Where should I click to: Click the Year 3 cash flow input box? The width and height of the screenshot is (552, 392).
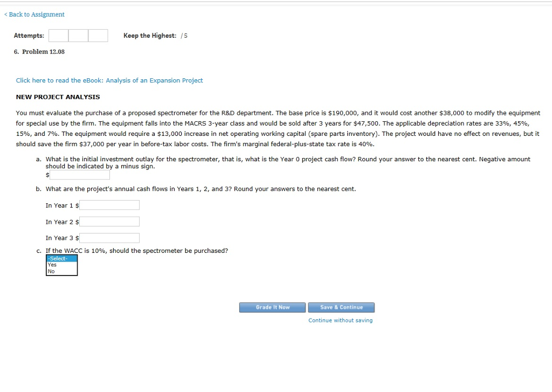coord(109,238)
